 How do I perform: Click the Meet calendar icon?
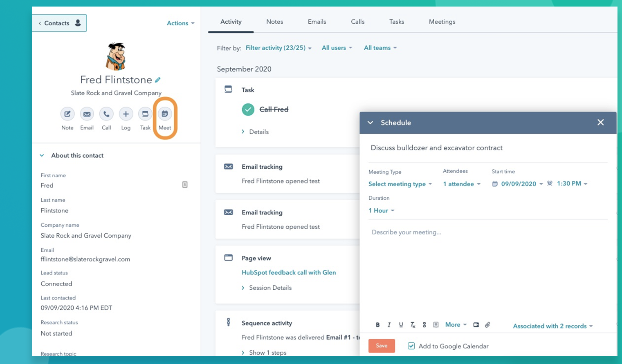click(x=165, y=114)
